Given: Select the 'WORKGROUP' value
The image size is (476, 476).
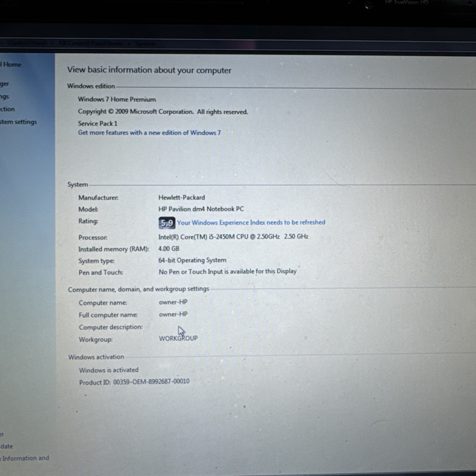Looking at the screenshot, I should (178, 339).
